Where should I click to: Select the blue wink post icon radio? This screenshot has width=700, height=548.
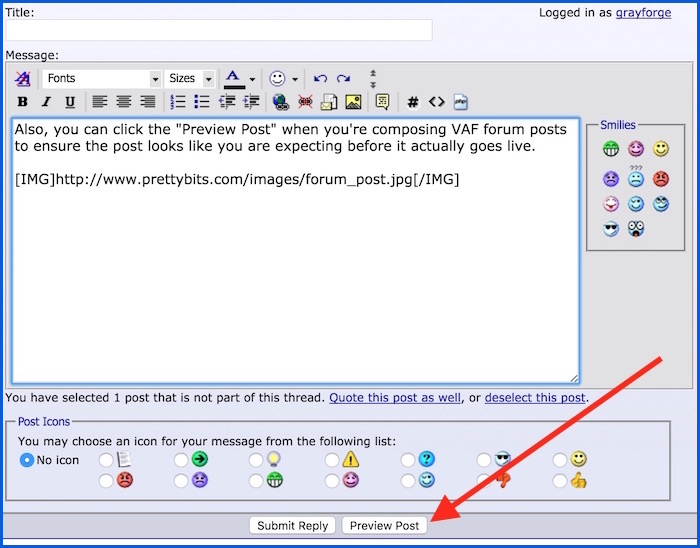(408, 481)
